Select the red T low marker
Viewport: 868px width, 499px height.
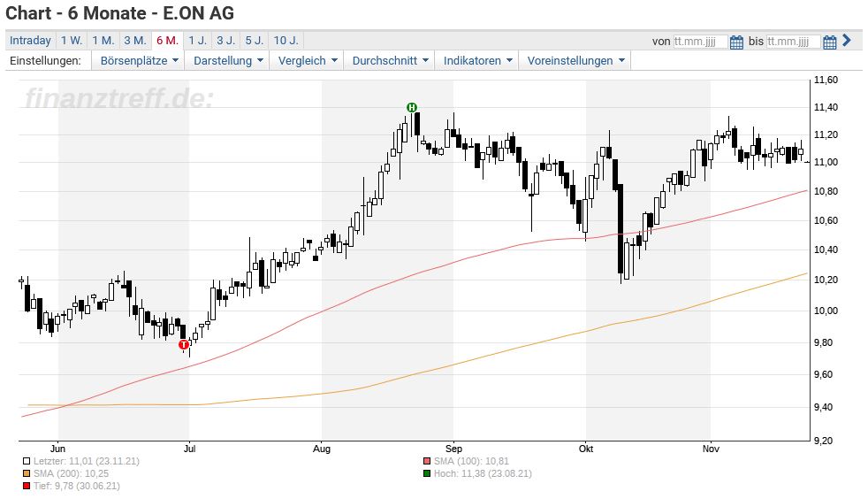point(184,344)
